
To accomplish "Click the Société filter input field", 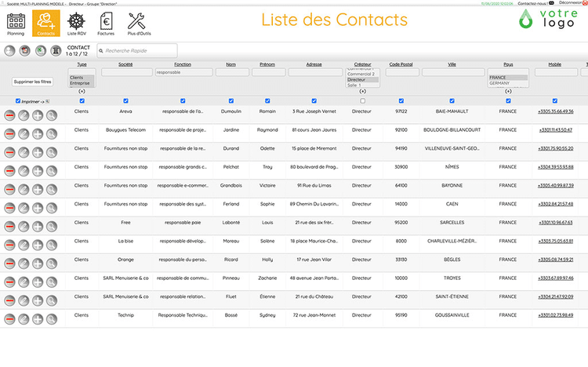I will coord(127,72).
